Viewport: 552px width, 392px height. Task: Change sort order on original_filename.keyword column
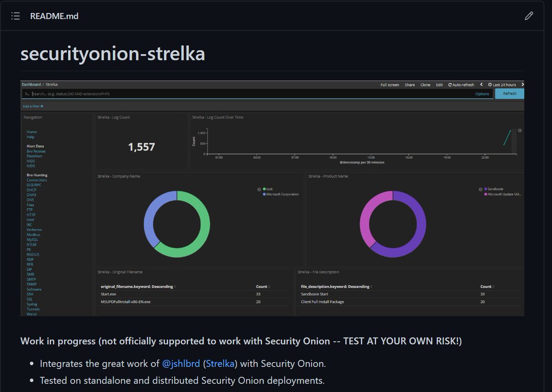pyautogui.click(x=176, y=286)
